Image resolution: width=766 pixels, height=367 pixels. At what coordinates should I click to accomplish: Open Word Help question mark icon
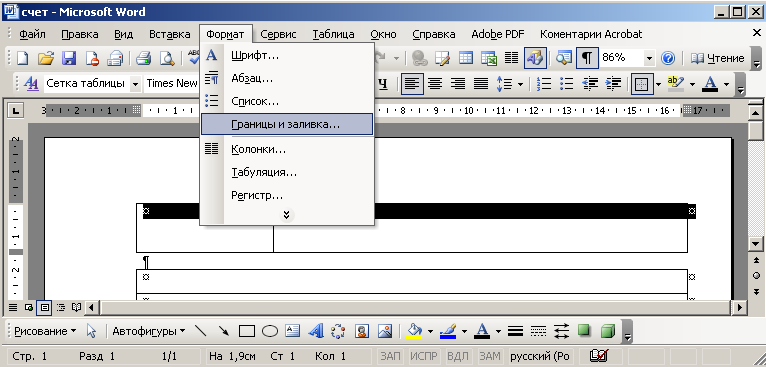tap(668, 58)
